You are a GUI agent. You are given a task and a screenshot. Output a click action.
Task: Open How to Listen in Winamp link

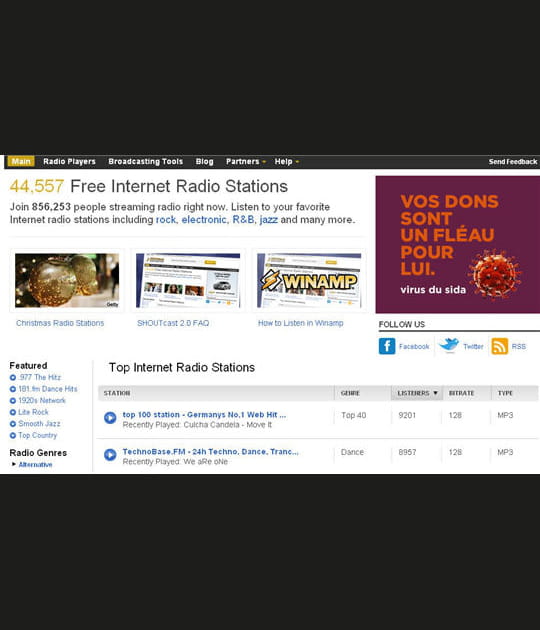(x=301, y=323)
